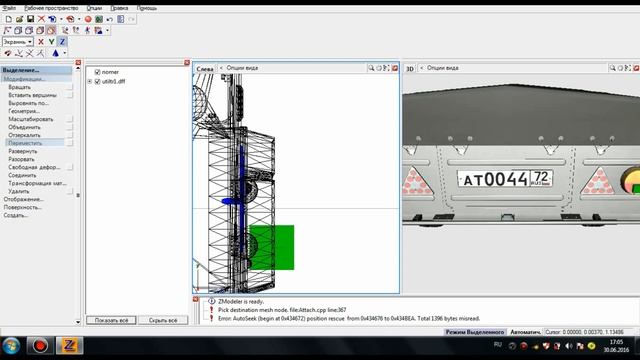640x360 pixels.
Task: Click the edges level cube icon
Action: (x=18, y=30)
